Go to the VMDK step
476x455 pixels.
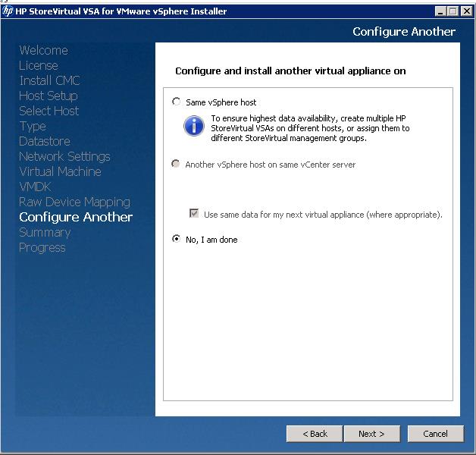coord(35,187)
